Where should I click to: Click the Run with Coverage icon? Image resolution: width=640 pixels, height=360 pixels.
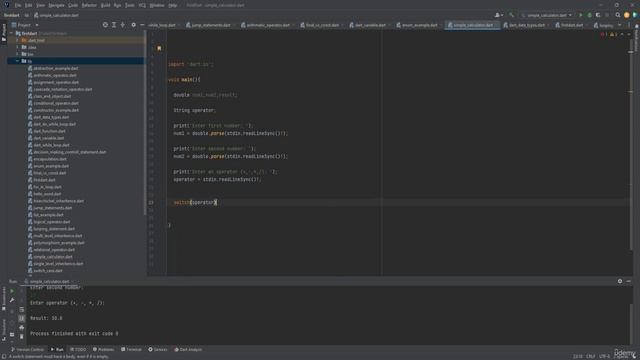598,15
